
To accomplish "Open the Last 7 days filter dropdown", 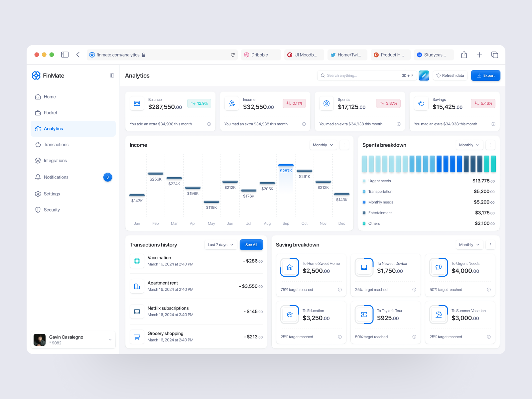I will click(220, 245).
